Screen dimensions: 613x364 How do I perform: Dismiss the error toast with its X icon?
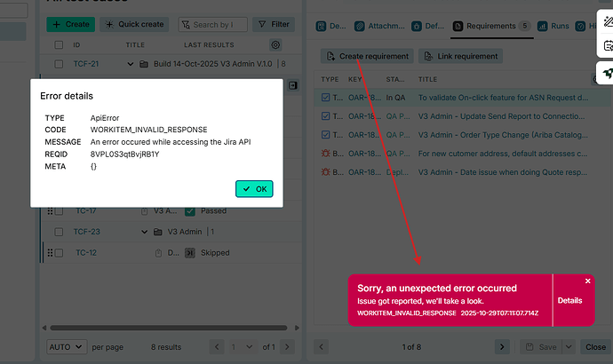pos(587,281)
